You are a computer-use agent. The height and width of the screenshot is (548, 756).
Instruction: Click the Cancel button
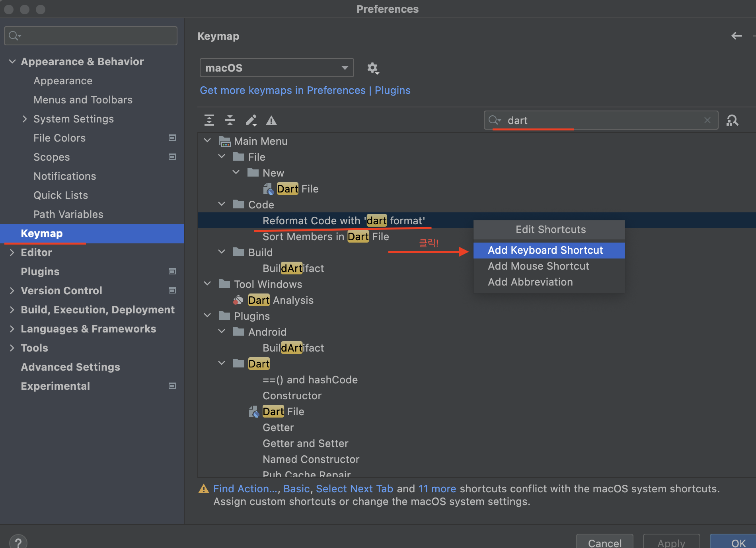coord(605,542)
